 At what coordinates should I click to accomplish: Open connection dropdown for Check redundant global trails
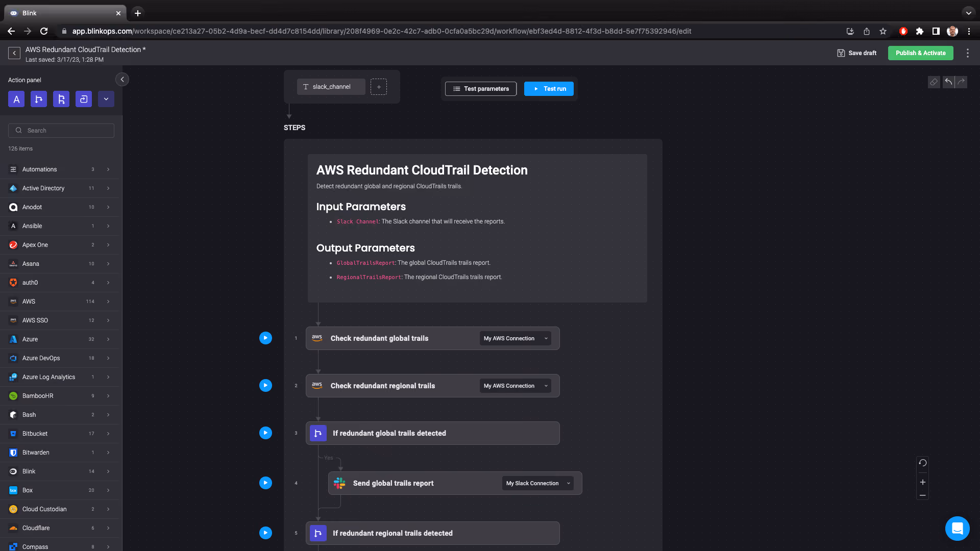tap(516, 338)
